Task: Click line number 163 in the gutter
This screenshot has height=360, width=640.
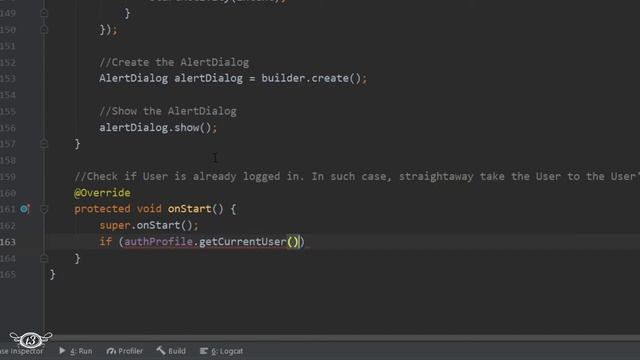Action: (x=8, y=242)
